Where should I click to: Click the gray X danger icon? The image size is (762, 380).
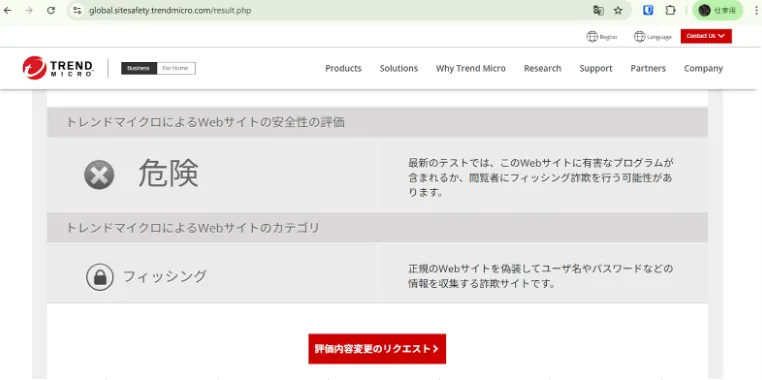[99, 174]
